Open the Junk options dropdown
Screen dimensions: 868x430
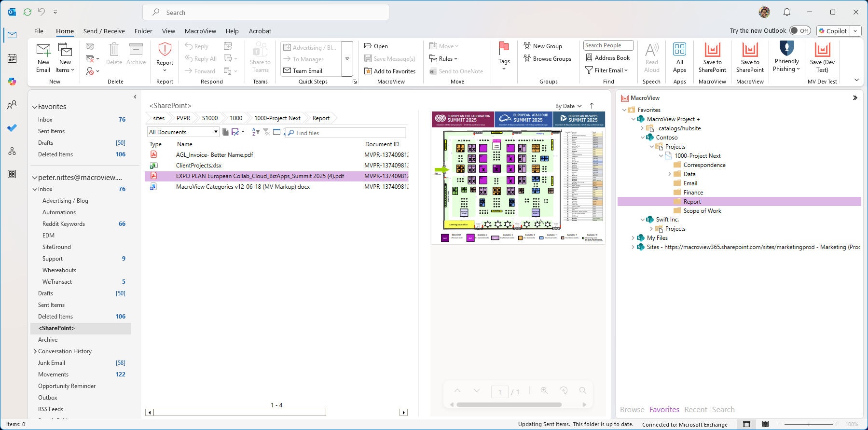click(x=92, y=71)
